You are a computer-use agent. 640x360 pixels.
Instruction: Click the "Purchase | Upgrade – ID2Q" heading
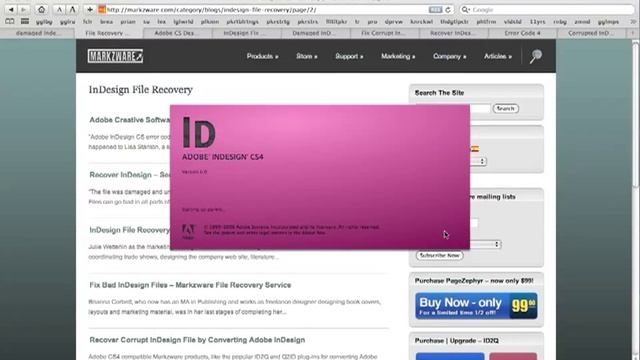coord(456,340)
